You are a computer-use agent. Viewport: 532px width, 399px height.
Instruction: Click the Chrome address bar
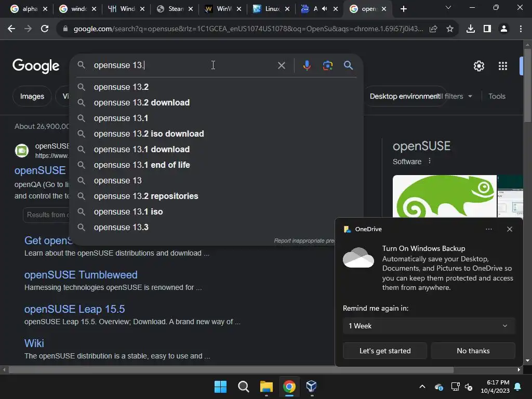click(x=248, y=29)
